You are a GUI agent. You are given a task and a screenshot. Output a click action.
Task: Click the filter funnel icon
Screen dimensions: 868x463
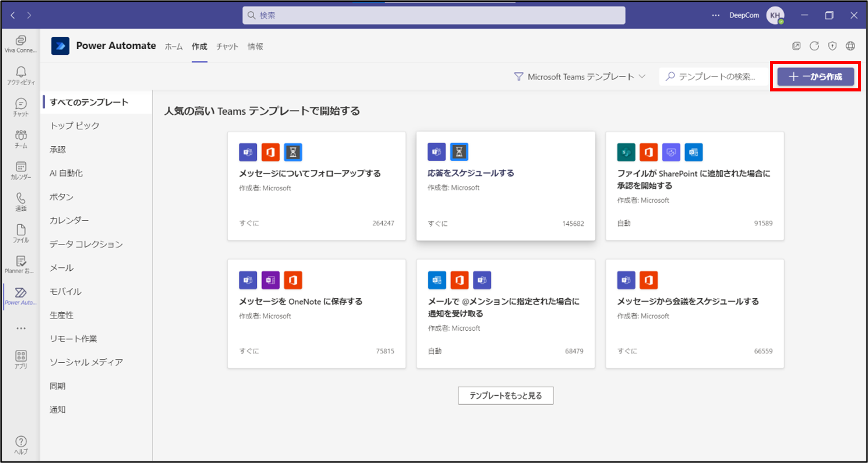[x=518, y=77]
